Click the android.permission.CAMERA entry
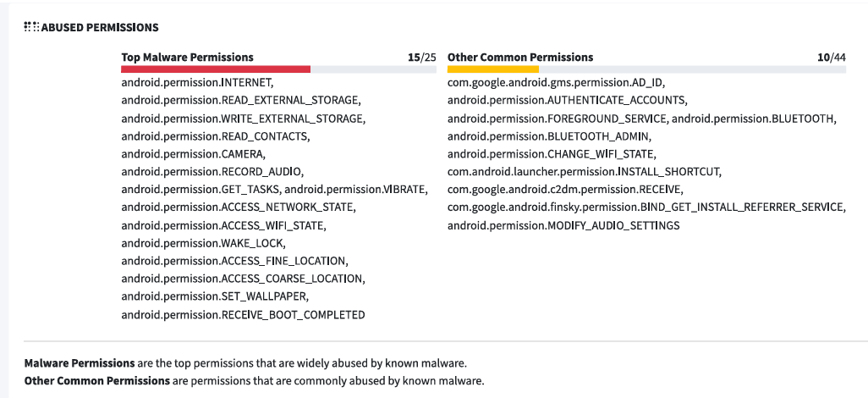Image resolution: width=868 pixels, height=398 pixels. 193,154
